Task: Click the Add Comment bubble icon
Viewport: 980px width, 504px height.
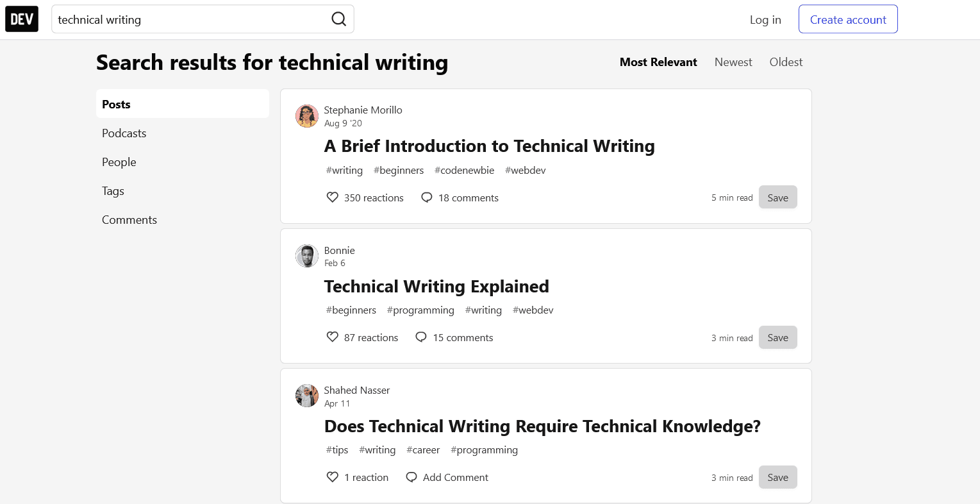Action: pyautogui.click(x=412, y=477)
